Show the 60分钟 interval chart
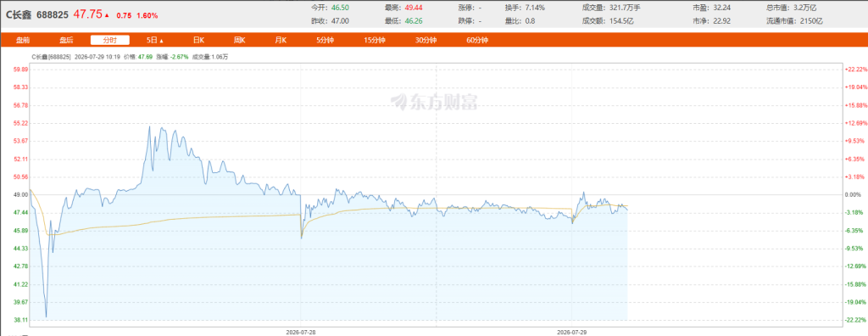The image size is (868, 336). (477, 41)
